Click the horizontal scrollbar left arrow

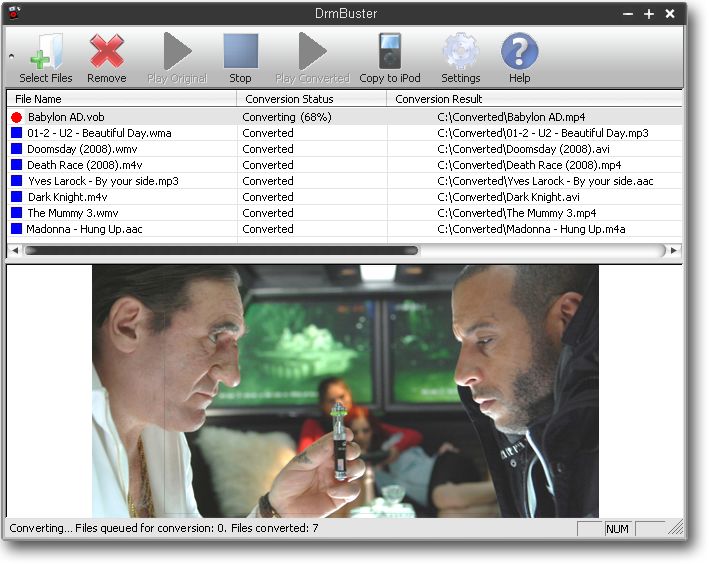(15, 250)
